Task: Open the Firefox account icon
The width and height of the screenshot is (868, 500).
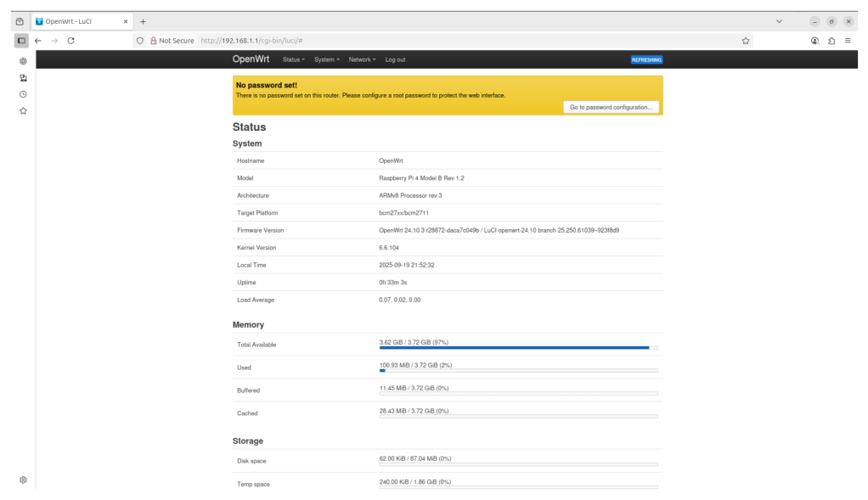Action: coord(815,40)
